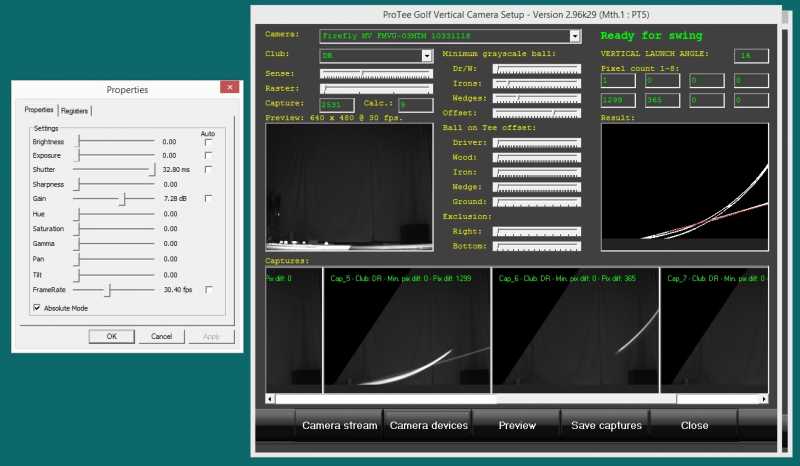Open the Club dropdown list
The height and width of the screenshot is (466, 800).
(x=427, y=56)
